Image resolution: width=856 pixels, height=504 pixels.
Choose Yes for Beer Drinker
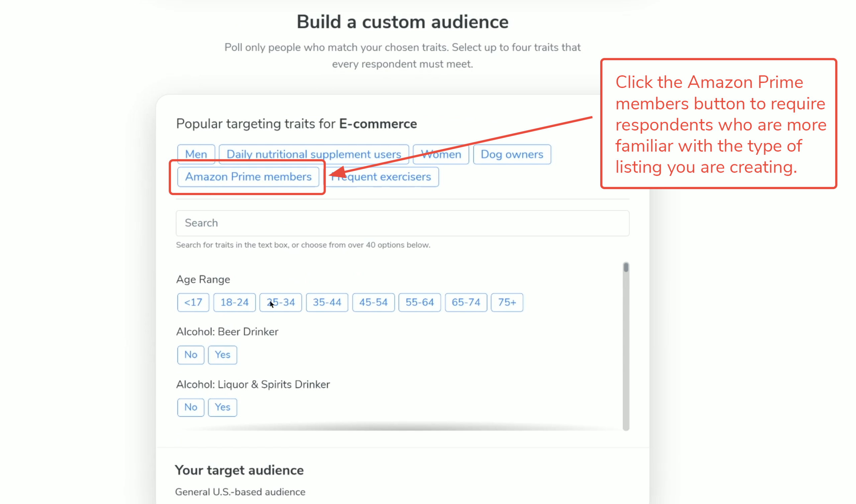click(x=222, y=355)
